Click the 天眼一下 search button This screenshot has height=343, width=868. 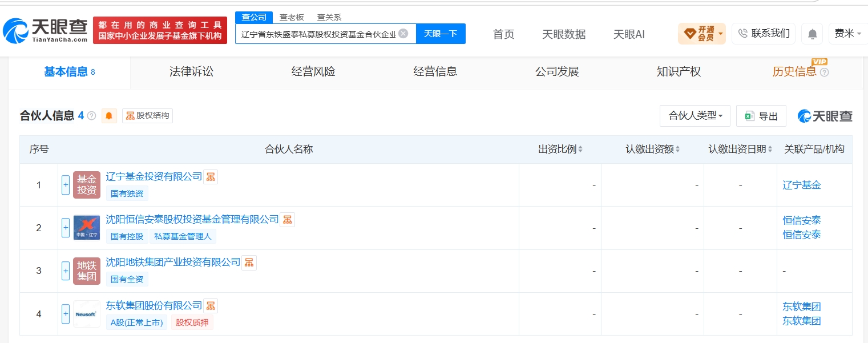click(x=441, y=34)
